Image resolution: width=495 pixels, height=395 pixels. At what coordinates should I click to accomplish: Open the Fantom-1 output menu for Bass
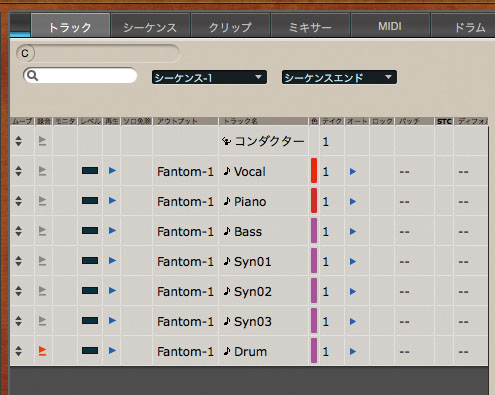click(185, 232)
